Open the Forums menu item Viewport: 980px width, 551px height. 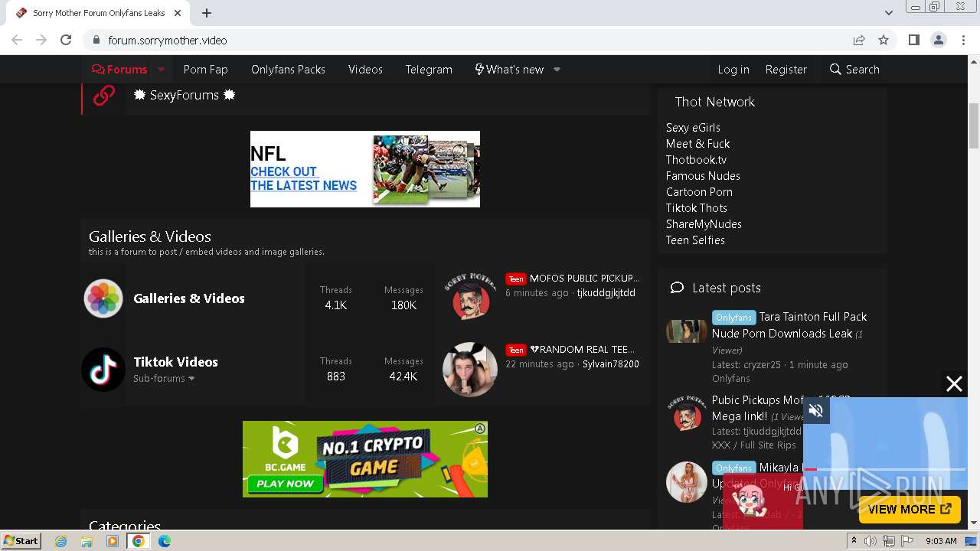click(119, 69)
